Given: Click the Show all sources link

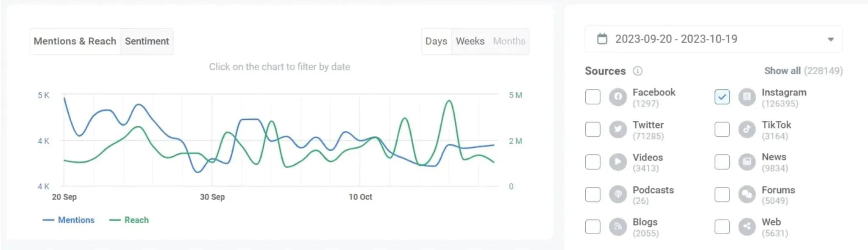Looking at the screenshot, I should click(x=782, y=71).
